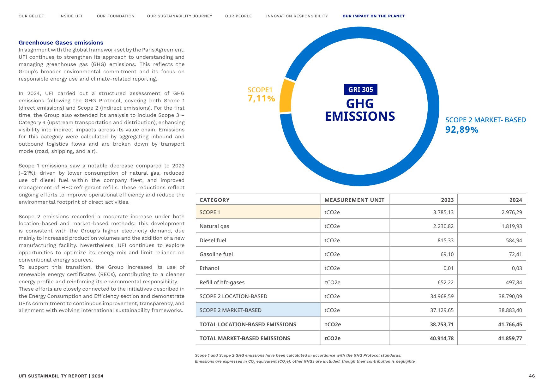
Task: Click the SCOPE 2 MARKET- BASED 92,89% label
Action: point(485,125)
